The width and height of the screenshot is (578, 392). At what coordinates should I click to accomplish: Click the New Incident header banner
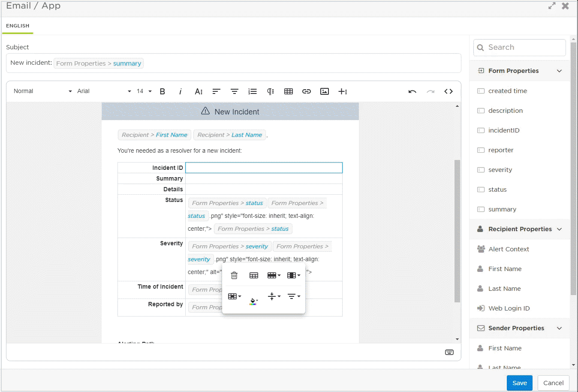(230, 112)
